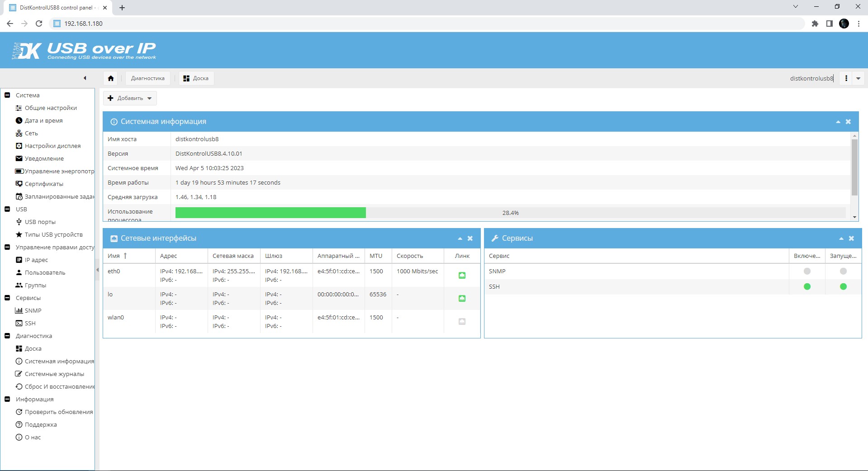The height and width of the screenshot is (471, 868).
Task: Open SNMP service in sidebar
Action: tap(33, 310)
